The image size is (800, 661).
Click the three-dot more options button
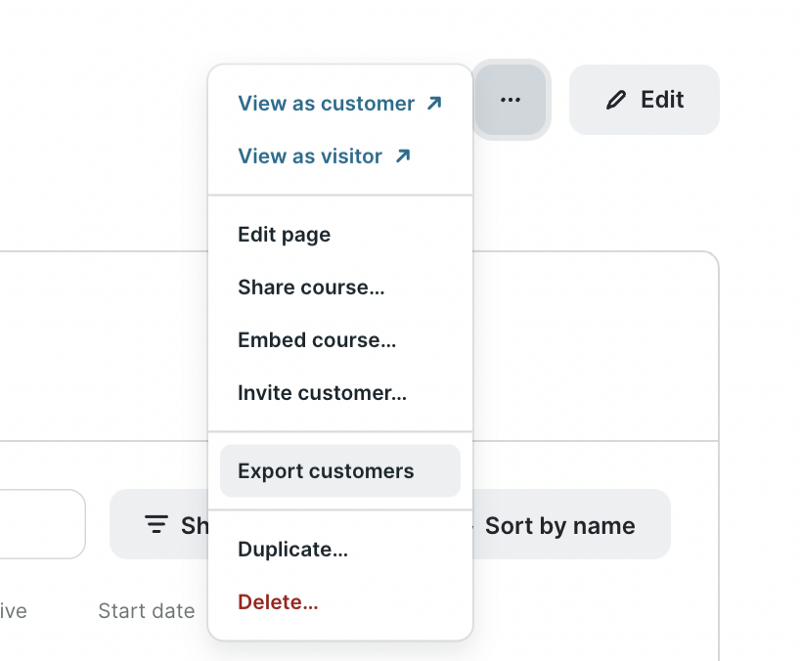[x=510, y=100]
